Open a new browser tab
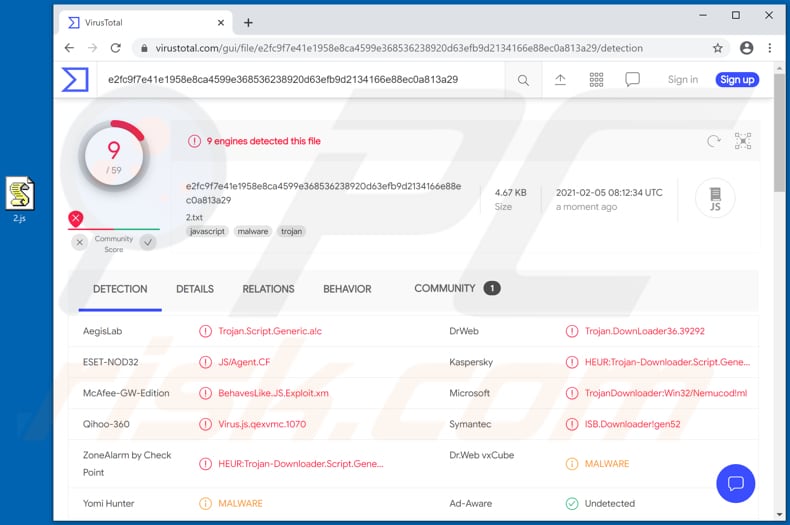The height and width of the screenshot is (525, 790). (x=248, y=23)
